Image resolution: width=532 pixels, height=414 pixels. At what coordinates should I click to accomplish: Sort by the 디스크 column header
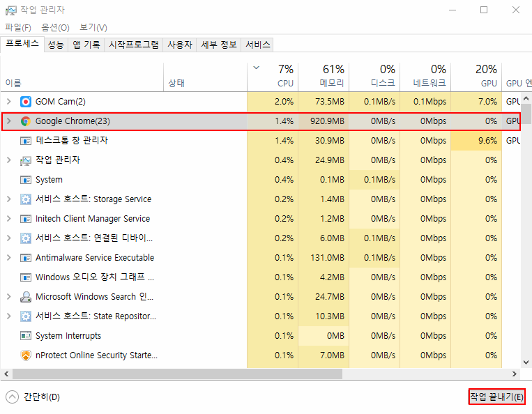point(374,77)
